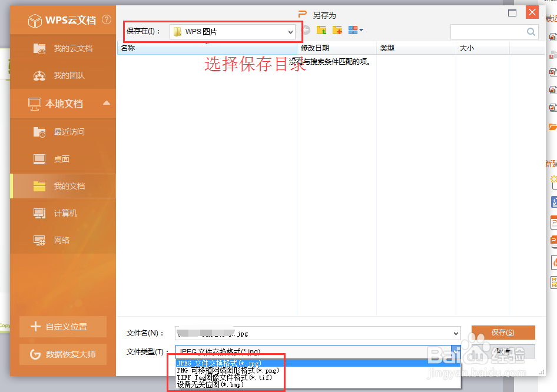Open Data Recovery Master (数据恢复大师)
The height and width of the screenshot is (392, 557).
click(x=63, y=354)
